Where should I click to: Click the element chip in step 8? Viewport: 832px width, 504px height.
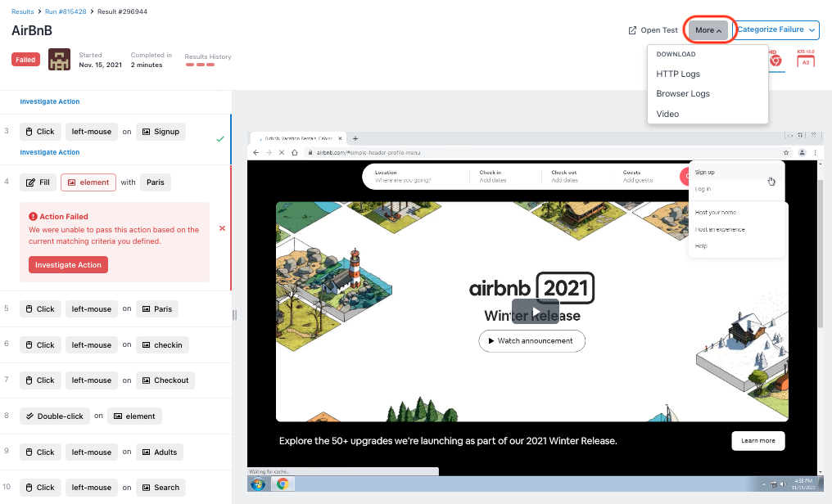point(134,416)
